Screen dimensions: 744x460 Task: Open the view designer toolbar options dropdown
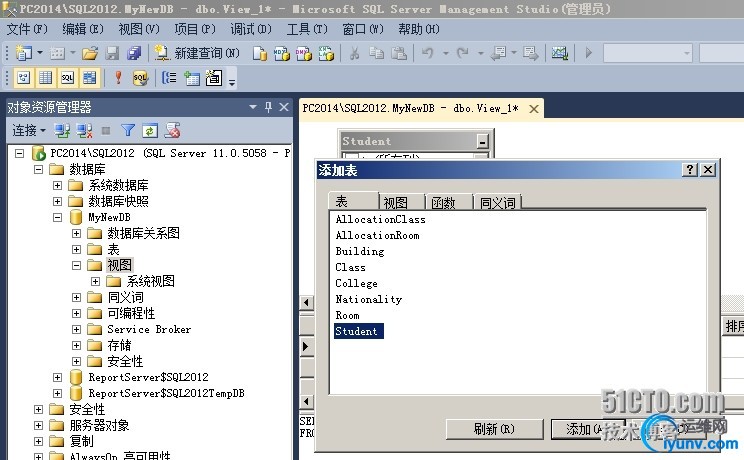pos(232,82)
